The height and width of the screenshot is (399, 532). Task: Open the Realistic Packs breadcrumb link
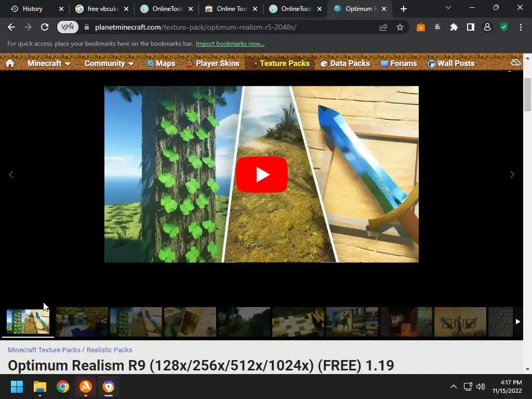click(x=109, y=350)
